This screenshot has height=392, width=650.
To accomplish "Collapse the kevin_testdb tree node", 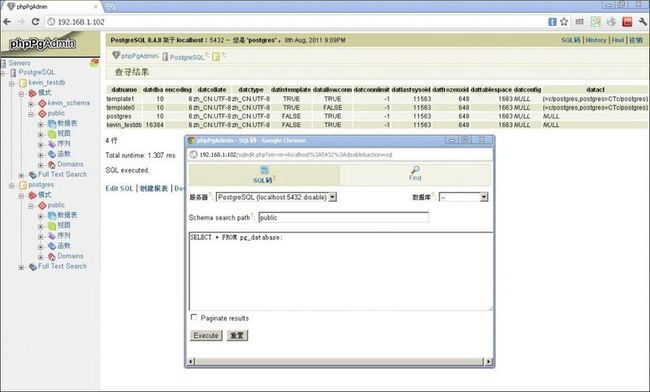I will 12,84.
